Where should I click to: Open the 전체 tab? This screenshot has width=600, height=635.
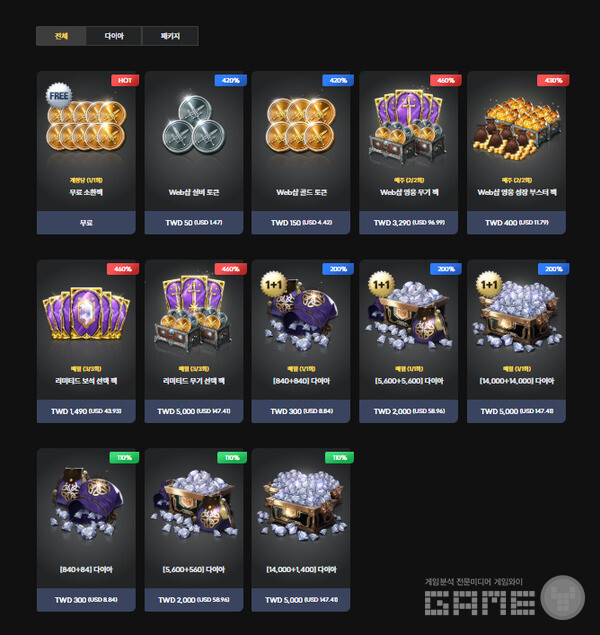point(61,36)
